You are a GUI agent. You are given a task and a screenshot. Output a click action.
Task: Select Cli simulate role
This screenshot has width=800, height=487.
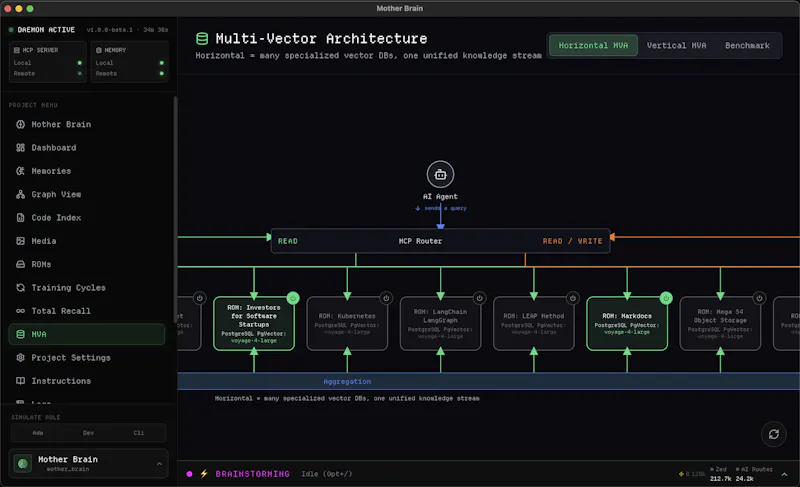139,433
